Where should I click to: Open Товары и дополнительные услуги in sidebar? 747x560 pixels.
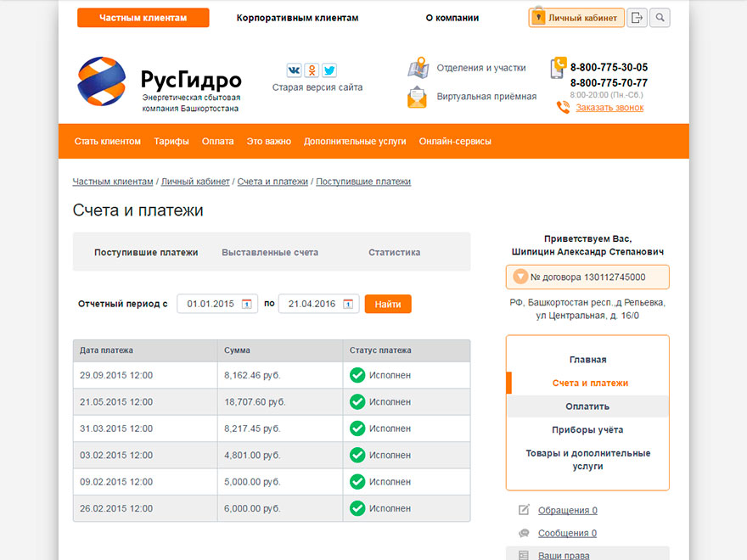coord(588,460)
